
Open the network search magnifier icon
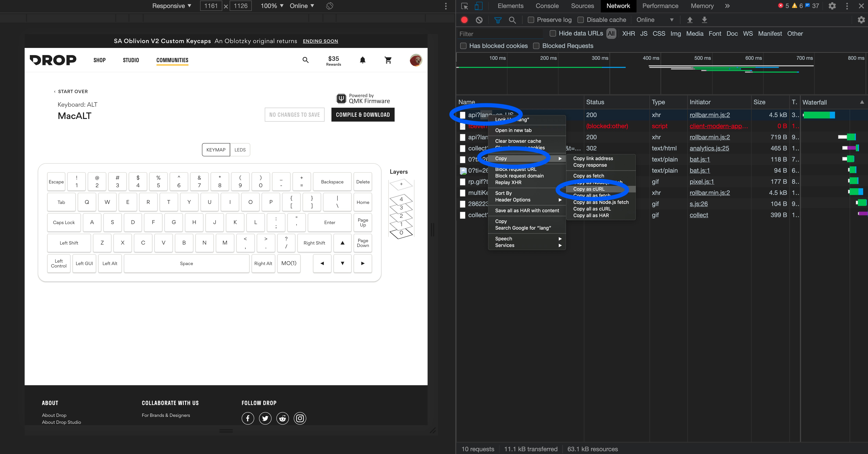tap(512, 20)
